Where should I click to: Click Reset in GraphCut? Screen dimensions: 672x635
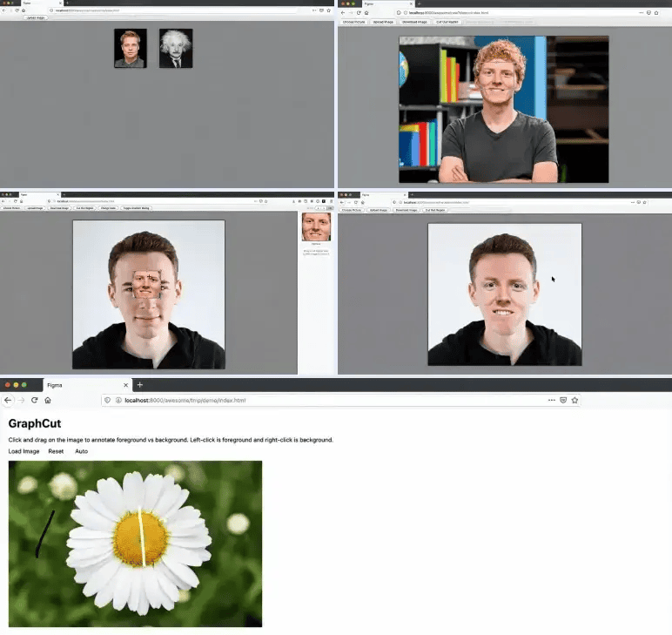click(56, 451)
